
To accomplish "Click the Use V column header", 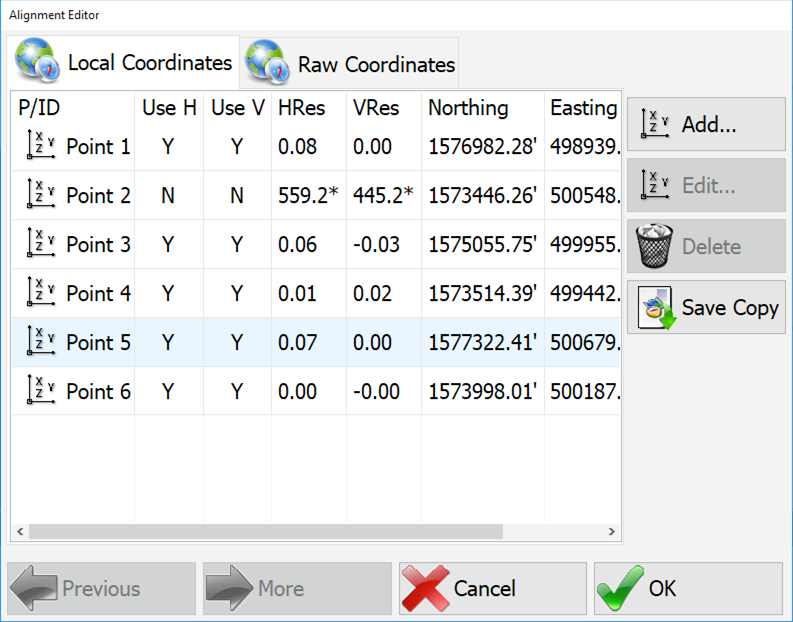I will pyautogui.click(x=238, y=108).
